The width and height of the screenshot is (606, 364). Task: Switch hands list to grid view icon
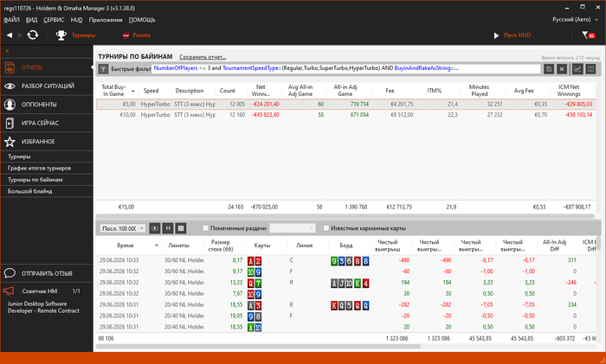coord(180,228)
